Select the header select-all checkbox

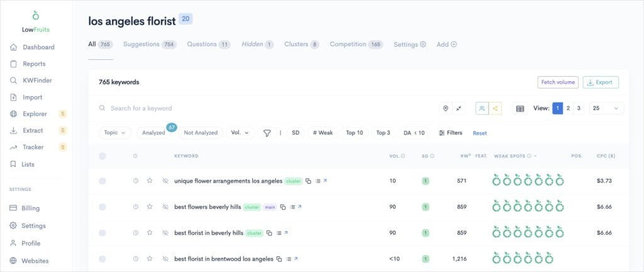point(103,156)
